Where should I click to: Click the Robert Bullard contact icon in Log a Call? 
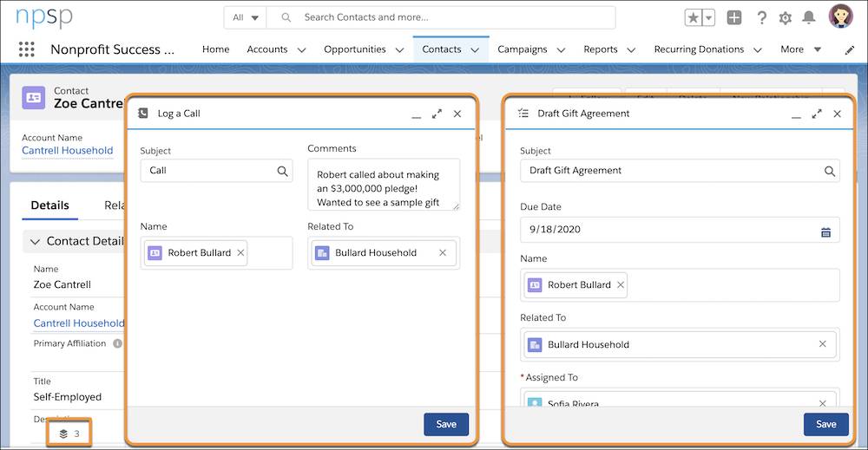tap(155, 252)
